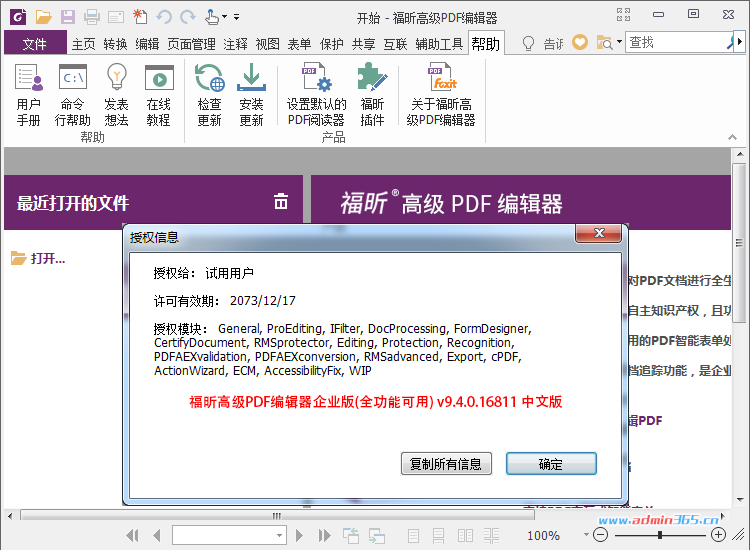
Task: Set default PDF reader via 设置默认的PDF阅读器
Action: [x=316, y=95]
